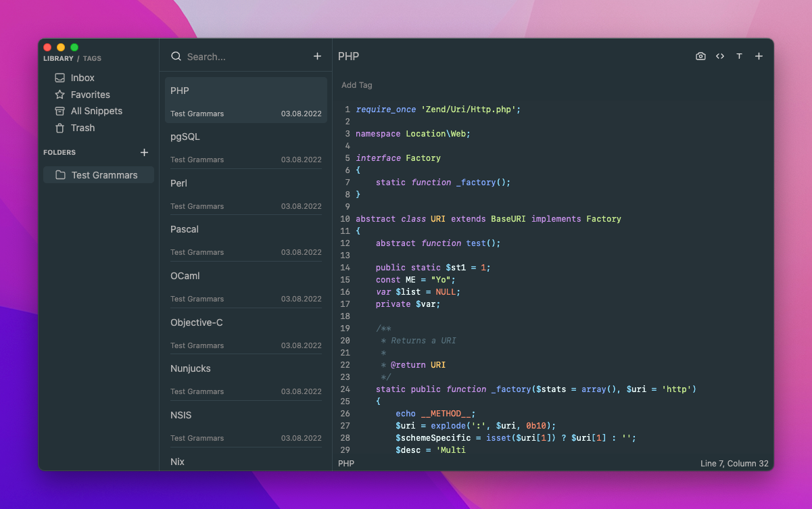The image size is (812, 509).
Task: Click the '$desc = 'Multi' line
Action: click(431, 450)
